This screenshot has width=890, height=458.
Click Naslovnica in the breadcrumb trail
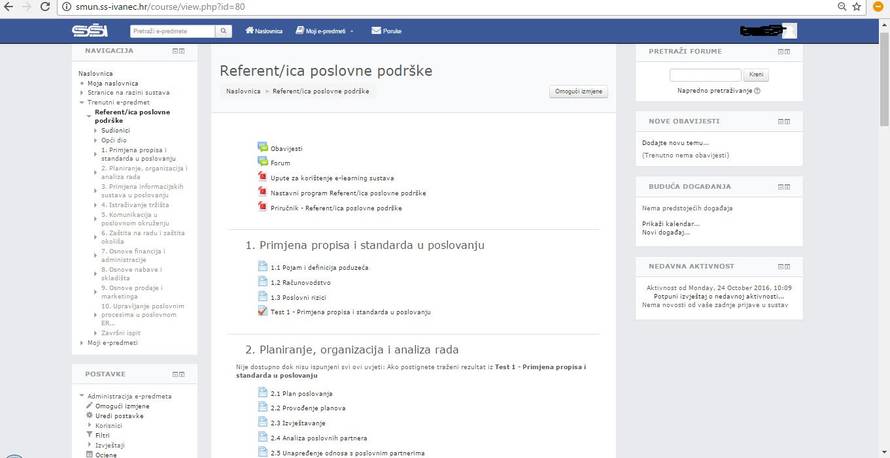tap(244, 91)
